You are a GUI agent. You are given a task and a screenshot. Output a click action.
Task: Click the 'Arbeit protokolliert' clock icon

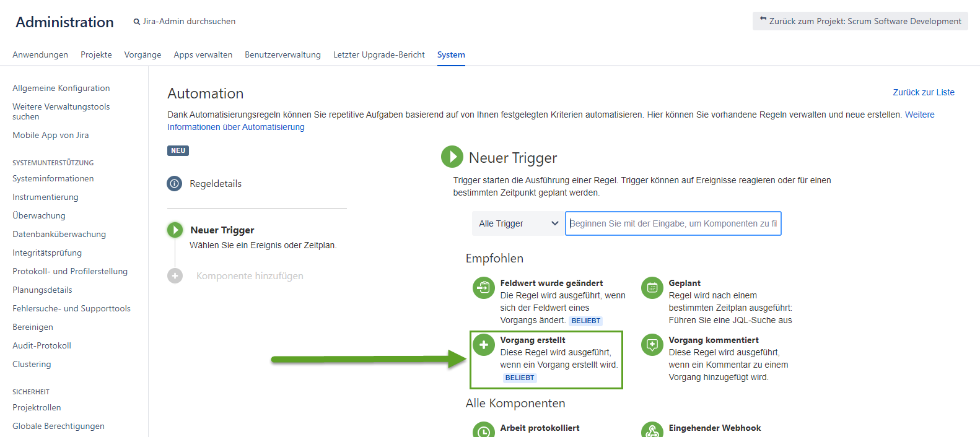coord(483,431)
